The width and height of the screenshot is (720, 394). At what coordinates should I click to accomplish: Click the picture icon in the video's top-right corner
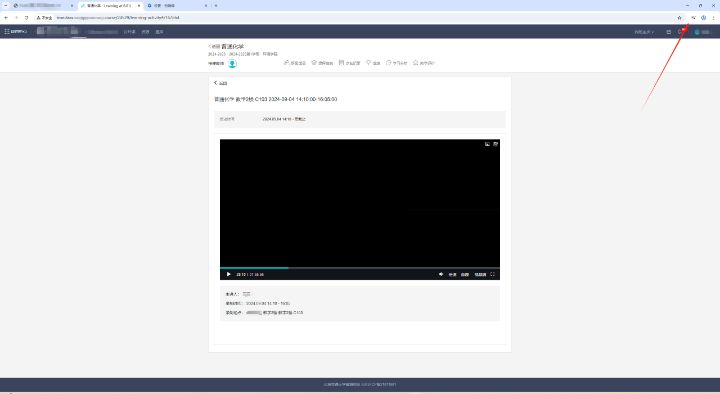(487, 144)
